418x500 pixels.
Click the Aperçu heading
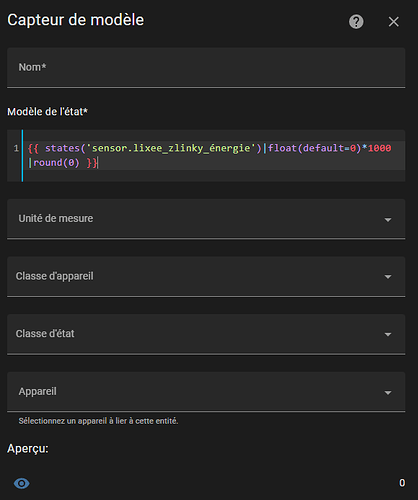pyautogui.click(x=28, y=449)
